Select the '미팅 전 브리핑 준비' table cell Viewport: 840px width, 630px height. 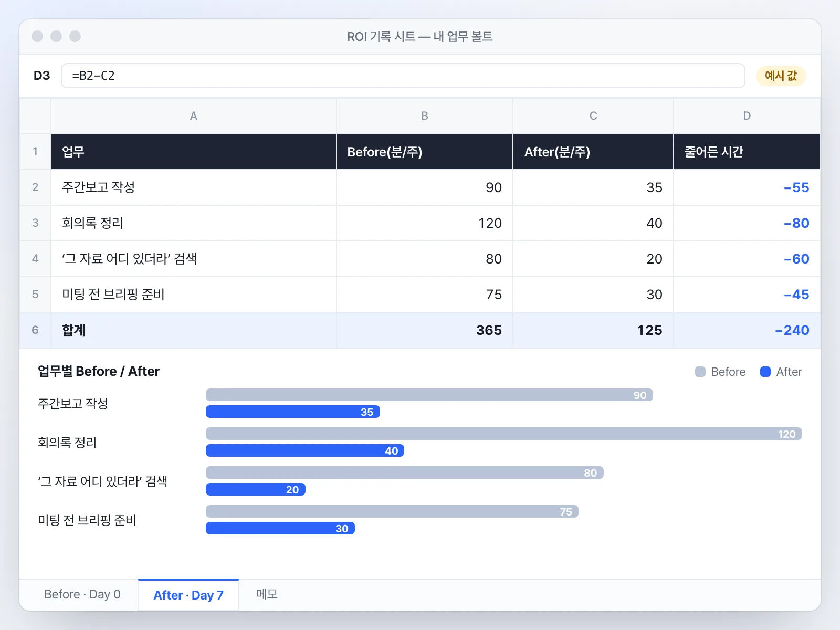(194, 295)
